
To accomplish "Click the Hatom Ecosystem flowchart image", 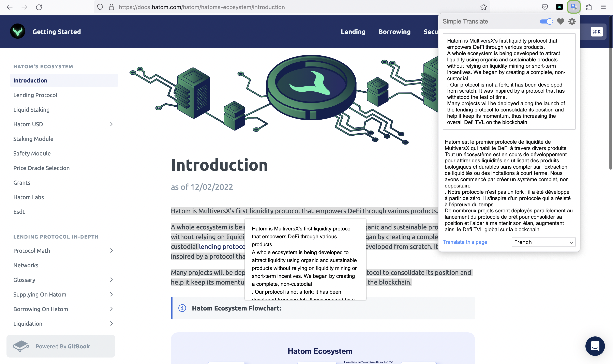I will pyautogui.click(x=323, y=348).
